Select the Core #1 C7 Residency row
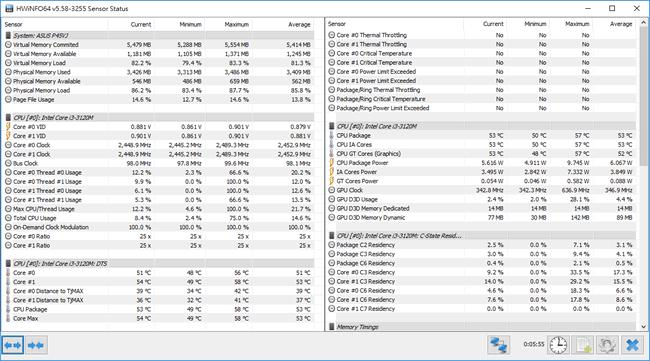The height and width of the screenshot is (361, 650). pos(482,308)
